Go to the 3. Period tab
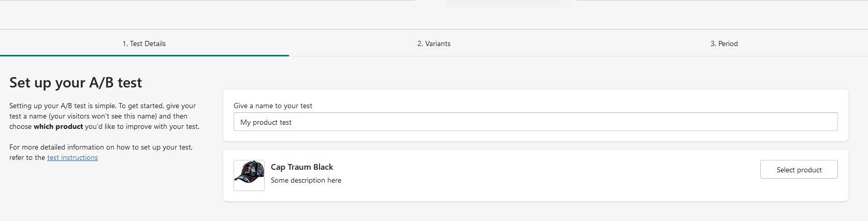The image size is (868, 221). point(724,43)
